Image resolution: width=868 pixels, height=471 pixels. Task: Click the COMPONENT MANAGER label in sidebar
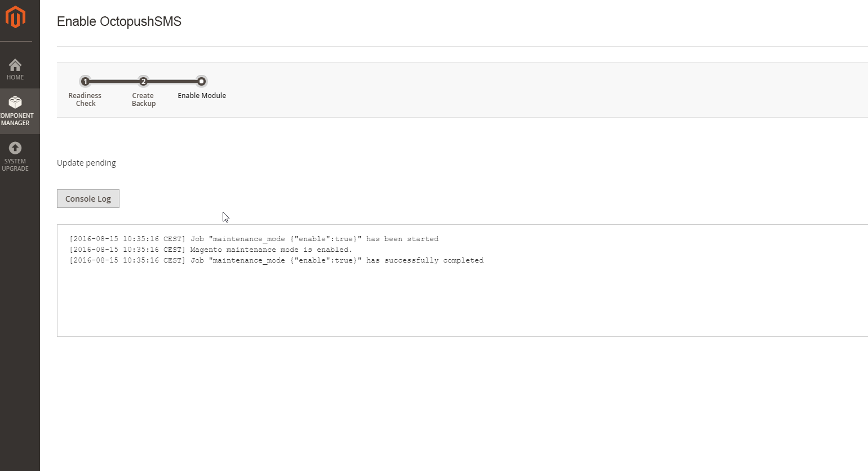[16, 119]
